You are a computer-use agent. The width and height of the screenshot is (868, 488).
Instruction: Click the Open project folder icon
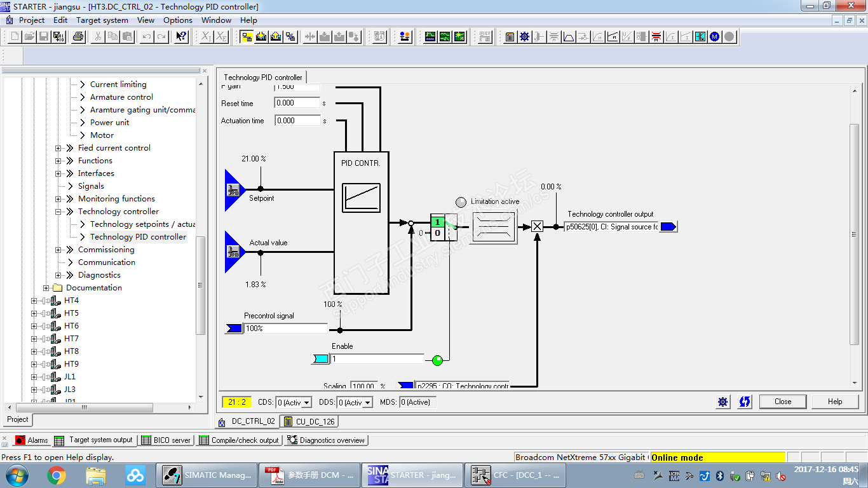(30, 37)
